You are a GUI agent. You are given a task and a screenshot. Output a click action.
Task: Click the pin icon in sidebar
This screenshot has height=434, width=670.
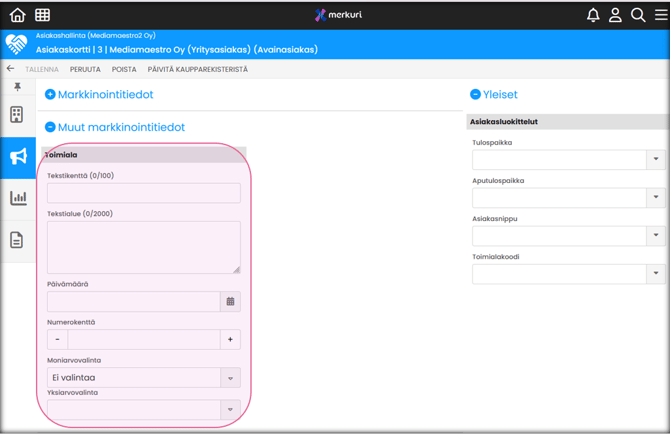tap(17, 89)
